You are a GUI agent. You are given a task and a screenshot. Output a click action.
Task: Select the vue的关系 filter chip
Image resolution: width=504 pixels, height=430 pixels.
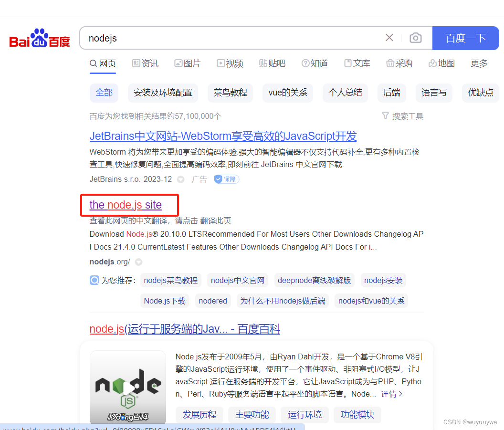tap(288, 93)
